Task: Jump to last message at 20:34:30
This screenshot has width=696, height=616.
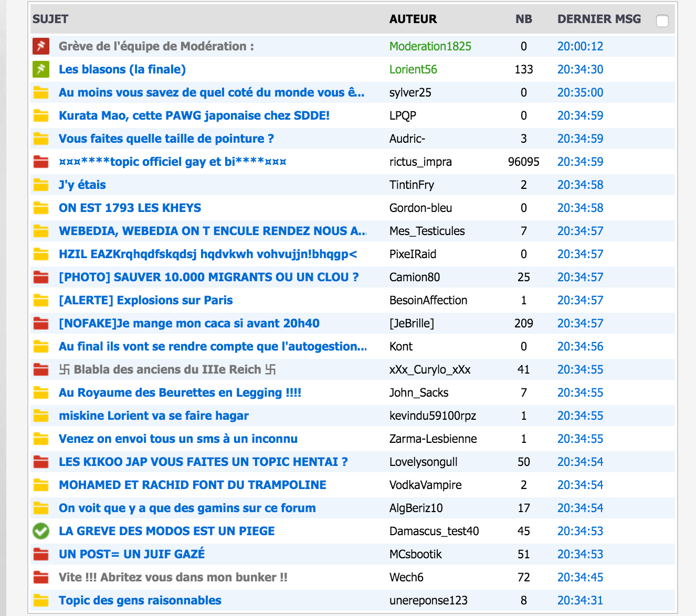Action: coord(580,69)
